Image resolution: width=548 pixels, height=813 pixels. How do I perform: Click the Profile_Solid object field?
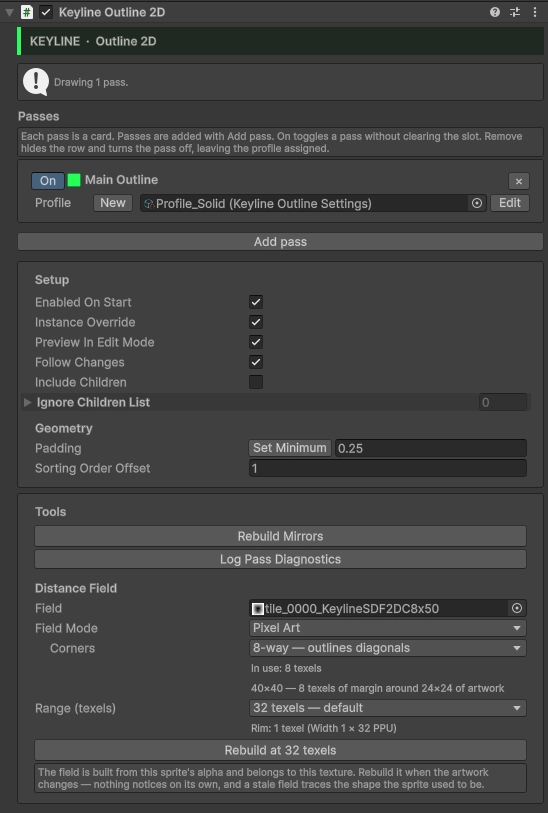pos(313,203)
